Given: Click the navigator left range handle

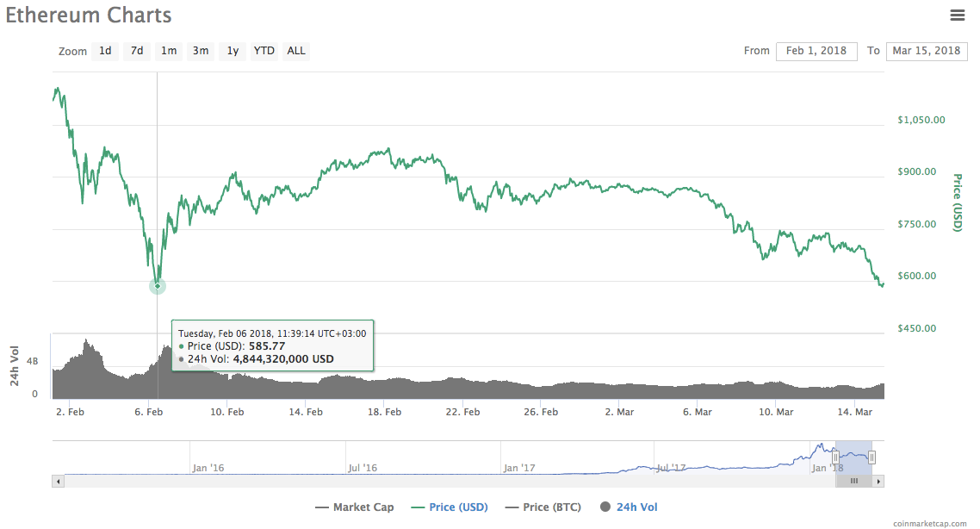Looking at the screenshot, I should pyautogui.click(x=835, y=457).
